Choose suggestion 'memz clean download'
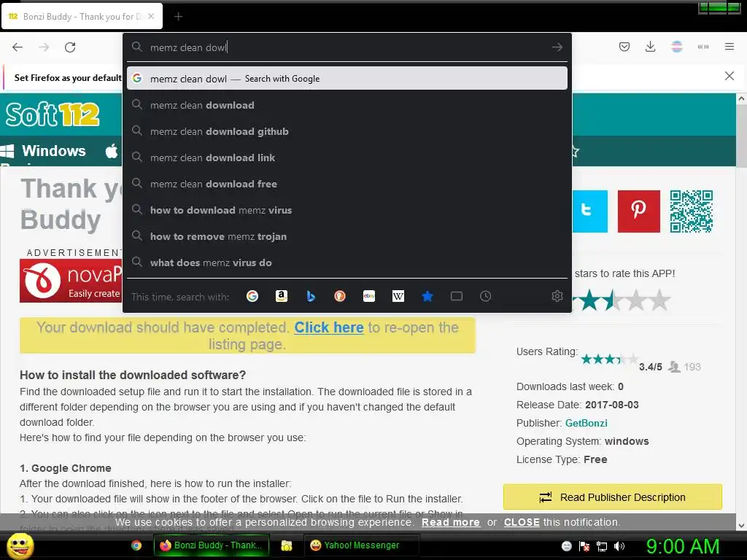Image resolution: width=747 pixels, height=560 pixels. point(347,105)
